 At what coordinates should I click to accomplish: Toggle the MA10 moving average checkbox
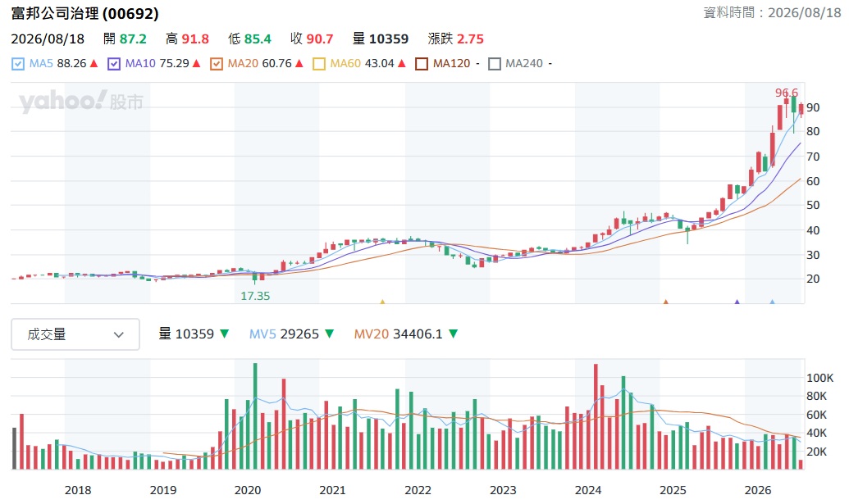(114, 64)
